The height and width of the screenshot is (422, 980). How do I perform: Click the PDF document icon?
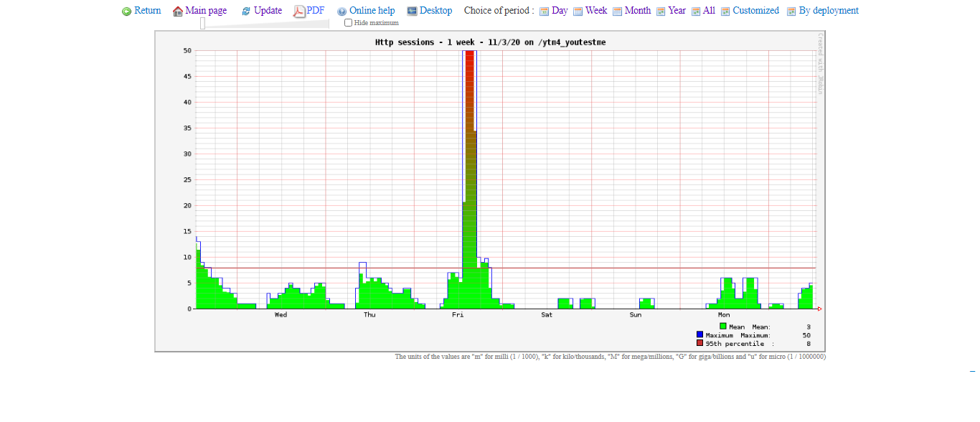299,11
